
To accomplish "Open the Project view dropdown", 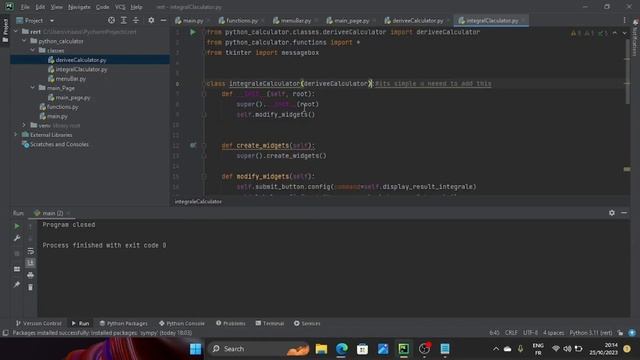I will (52, 20).
